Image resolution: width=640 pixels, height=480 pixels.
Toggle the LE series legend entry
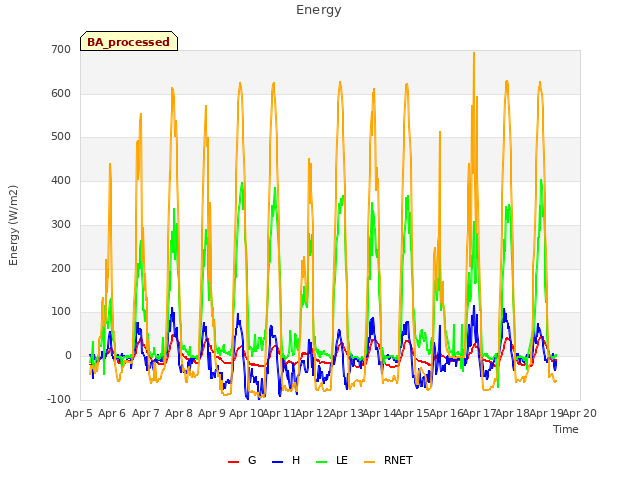pyautogui.click(x=332, y=460)
